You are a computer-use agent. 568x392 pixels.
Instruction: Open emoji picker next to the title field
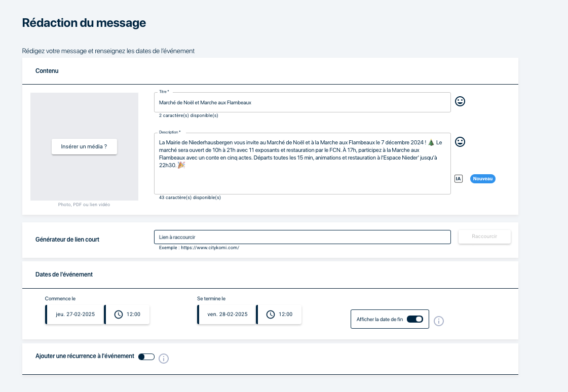click(460, 101)
